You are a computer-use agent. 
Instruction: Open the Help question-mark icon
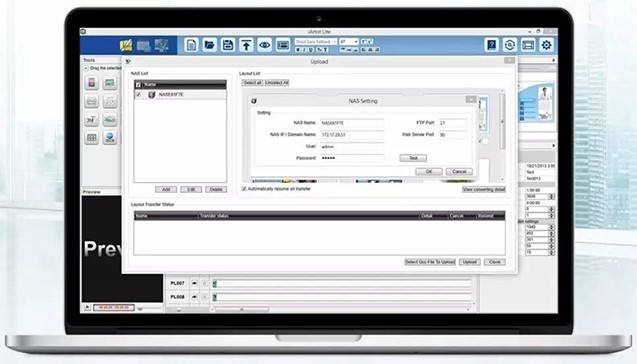[x=492, y=45]
